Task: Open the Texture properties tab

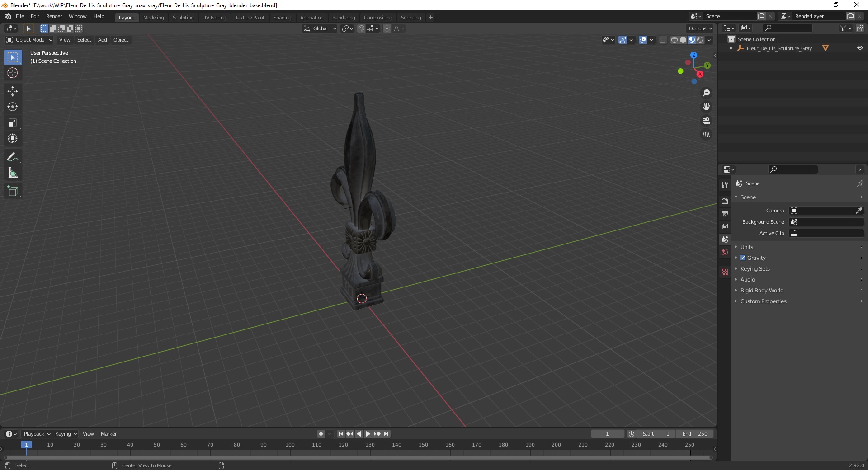Action: (x=725, y=272)
